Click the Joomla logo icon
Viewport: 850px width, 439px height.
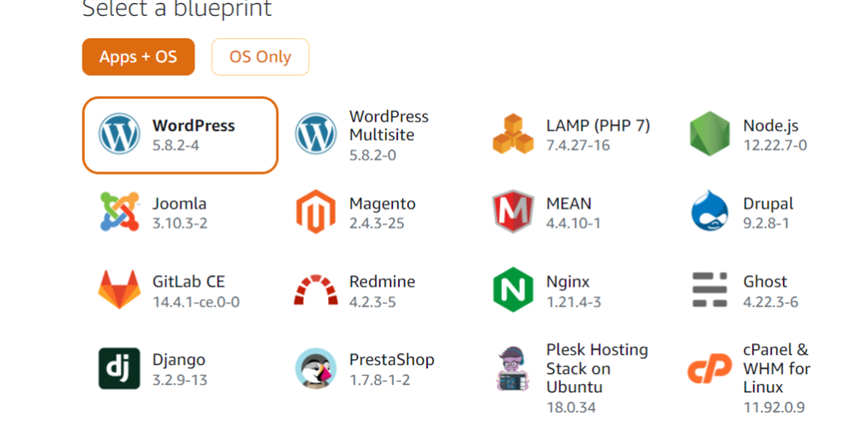pyautogui.click(x=119, y=212)
